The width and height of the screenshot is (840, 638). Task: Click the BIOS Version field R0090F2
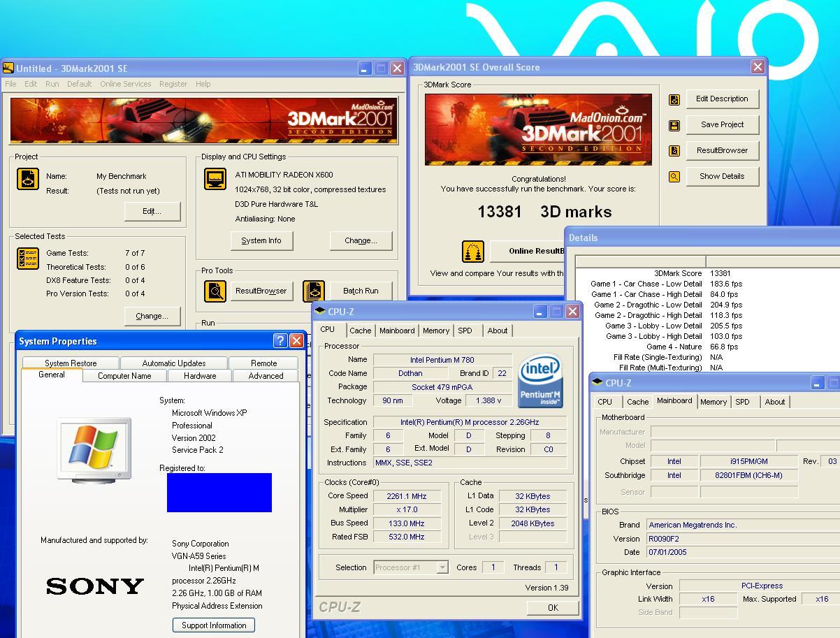click(x=743, y=539)
